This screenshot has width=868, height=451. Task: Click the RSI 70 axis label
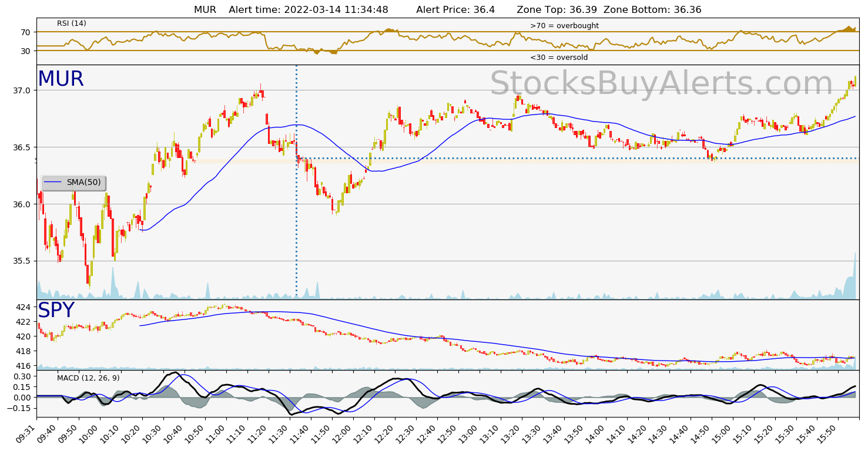(26, 32)
